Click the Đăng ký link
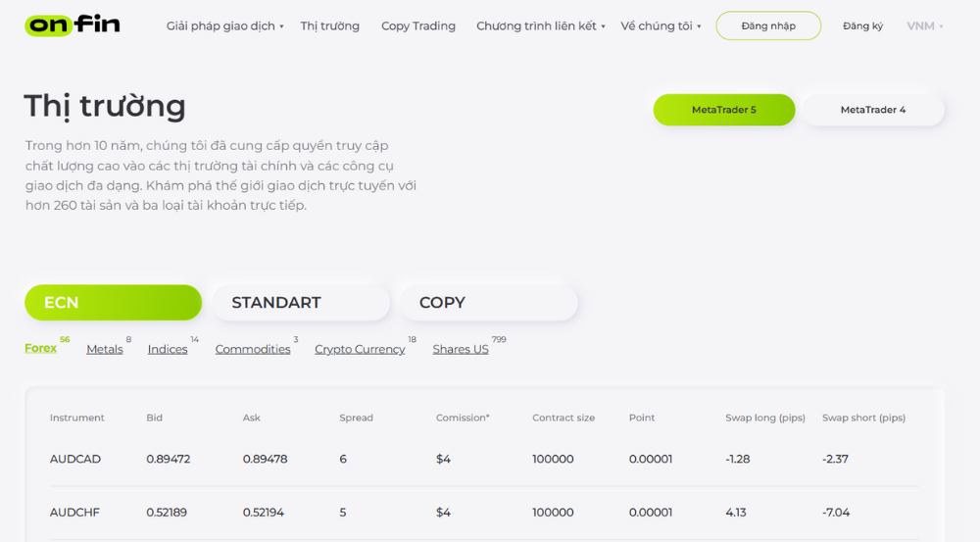Screen dimensions: 980x542 (x=862, y=26)
